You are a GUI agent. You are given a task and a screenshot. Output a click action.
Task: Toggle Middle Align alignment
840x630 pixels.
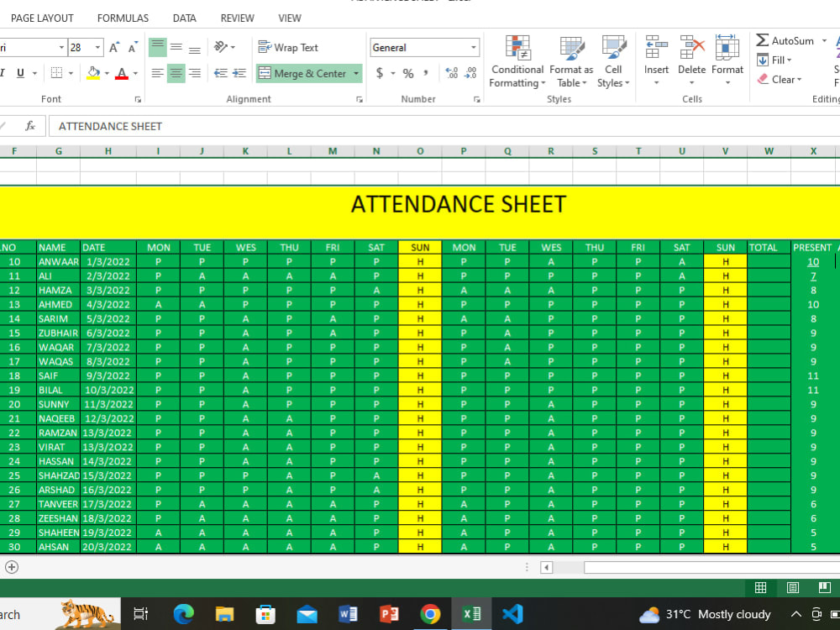176,47
